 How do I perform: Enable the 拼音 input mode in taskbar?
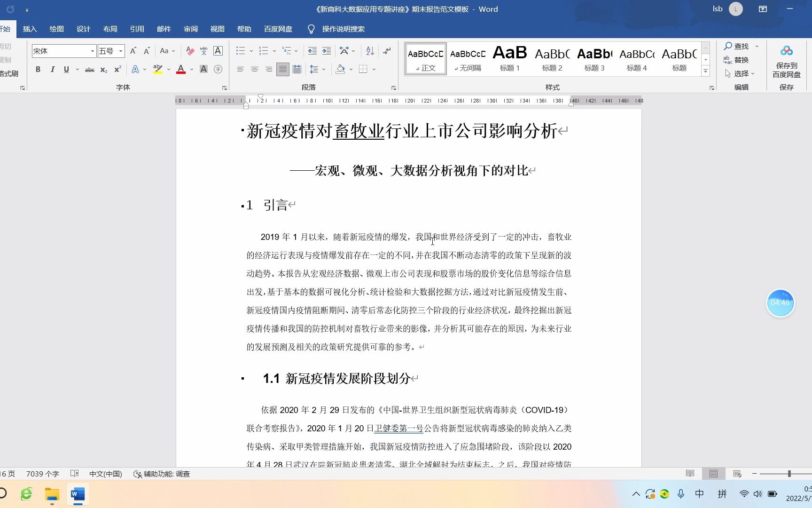(x=722, y=494)
